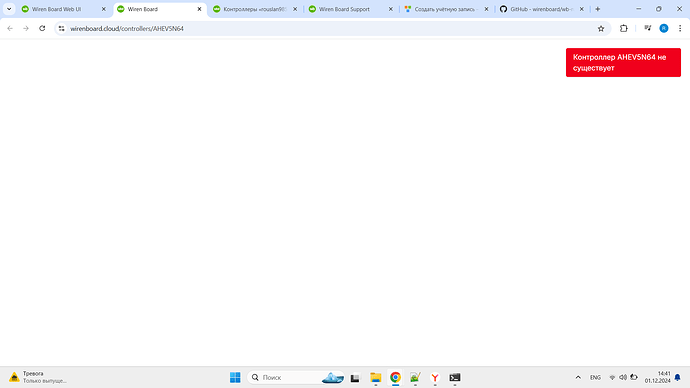Dismiss the red controller not found notification
The width and height of the screenshot is (690, 388).
coord(623,62)
